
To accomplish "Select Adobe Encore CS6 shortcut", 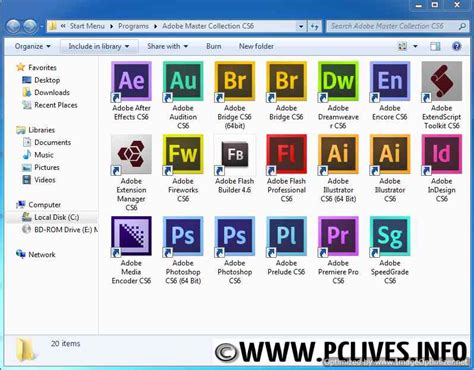I will [390, 81].
